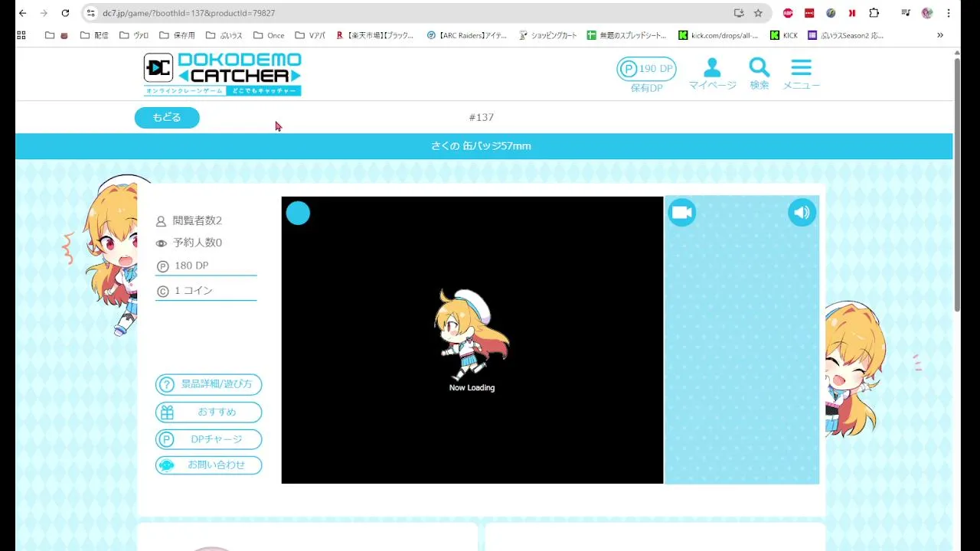Open the 保存用 bookmark folder
The image size is (980, 551).
[x=177, y=35]
